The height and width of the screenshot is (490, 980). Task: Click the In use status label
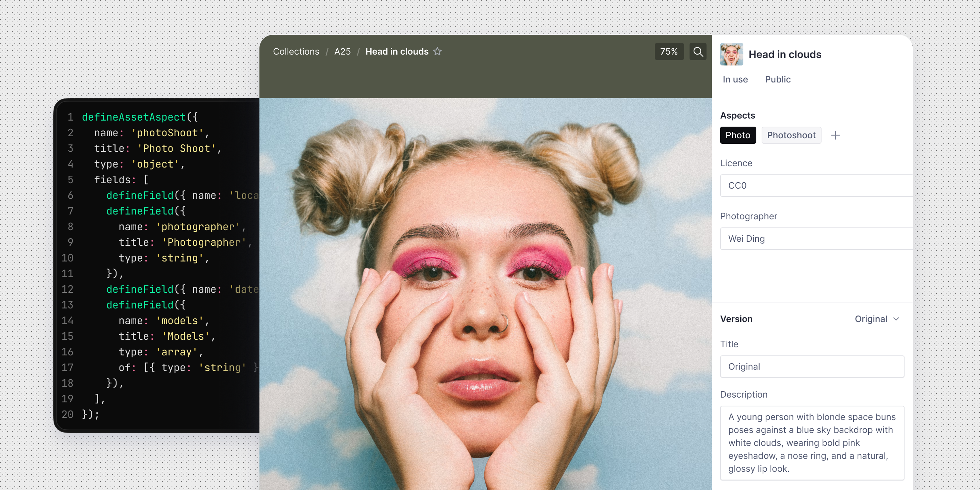pos(735,79)
